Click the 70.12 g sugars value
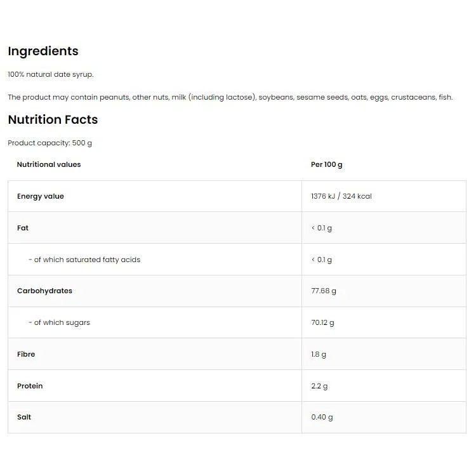This screenshot has height=476, width=476. click(322, 322)
